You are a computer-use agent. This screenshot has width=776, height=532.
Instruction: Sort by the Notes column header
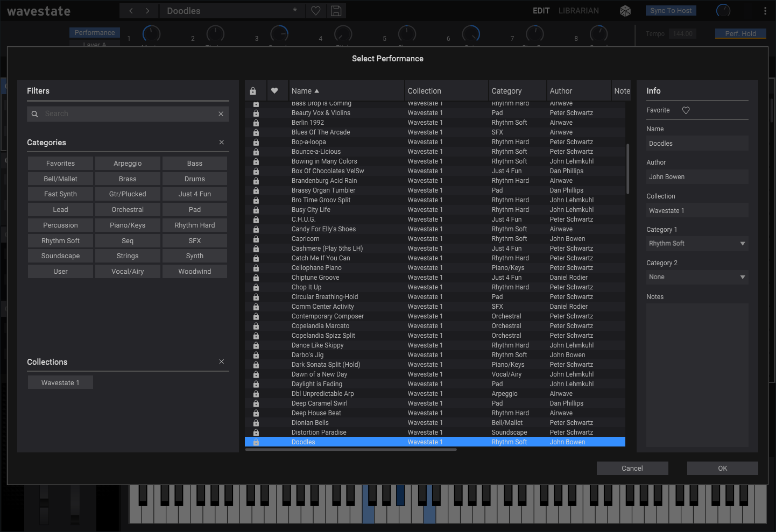[622, 91]
